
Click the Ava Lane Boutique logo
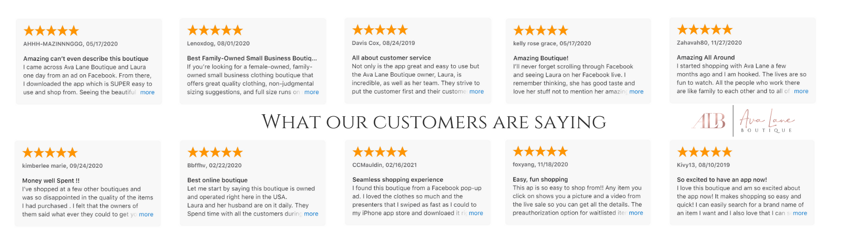click(x=743, y=121)
